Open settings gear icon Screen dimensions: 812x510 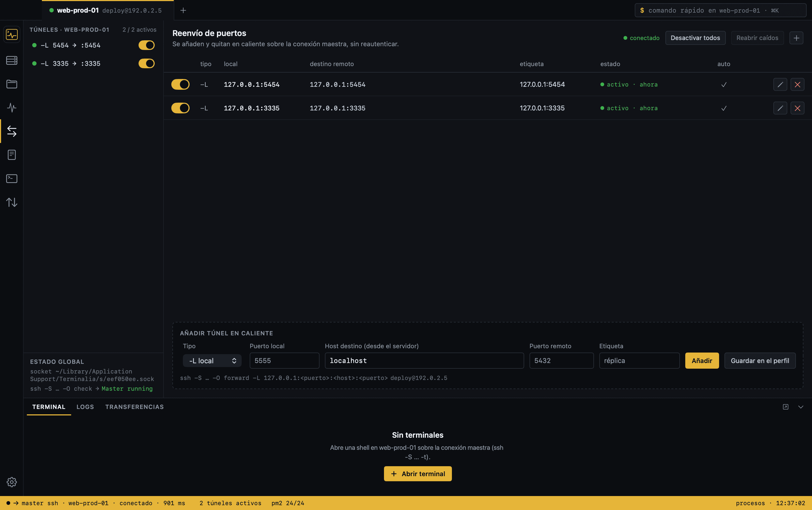coord(12,482)
